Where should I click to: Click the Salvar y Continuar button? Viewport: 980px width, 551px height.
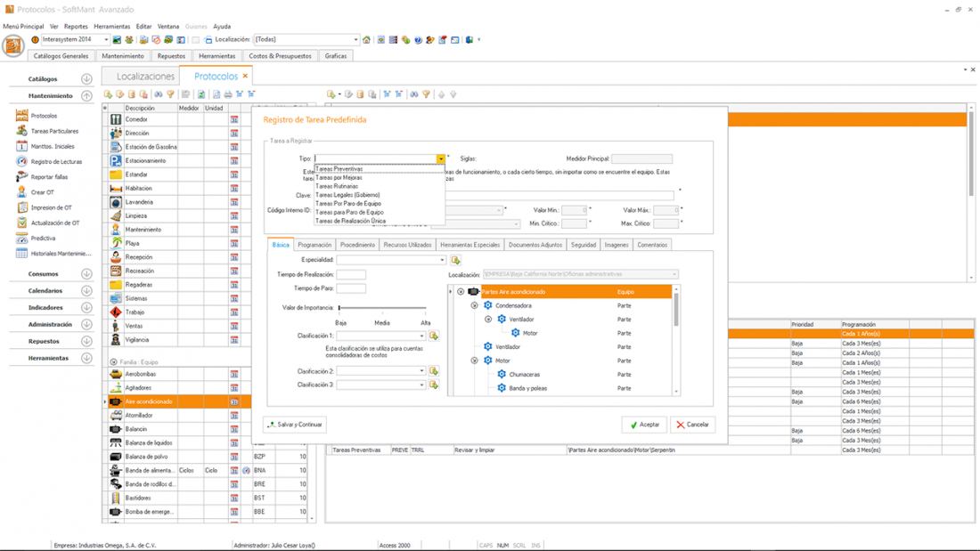[x=296, y=425]
